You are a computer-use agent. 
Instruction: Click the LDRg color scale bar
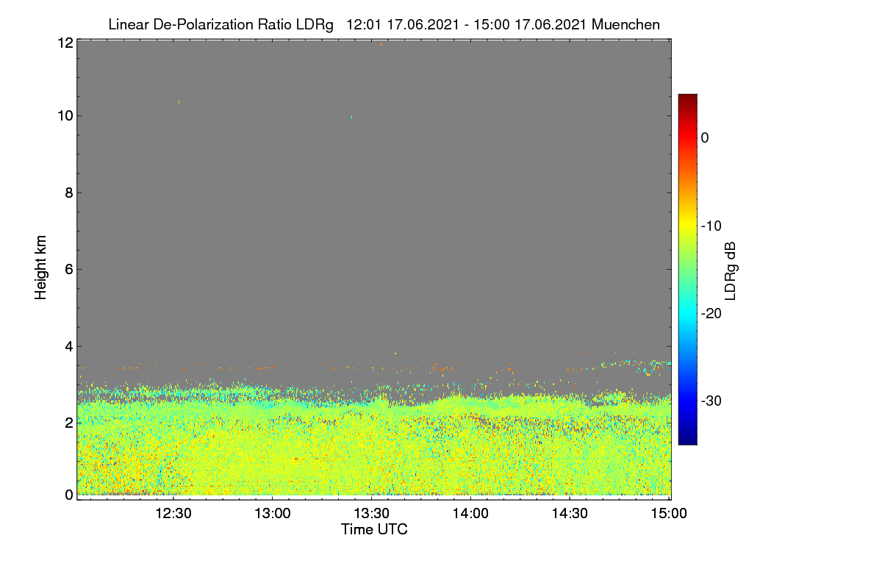687,269
